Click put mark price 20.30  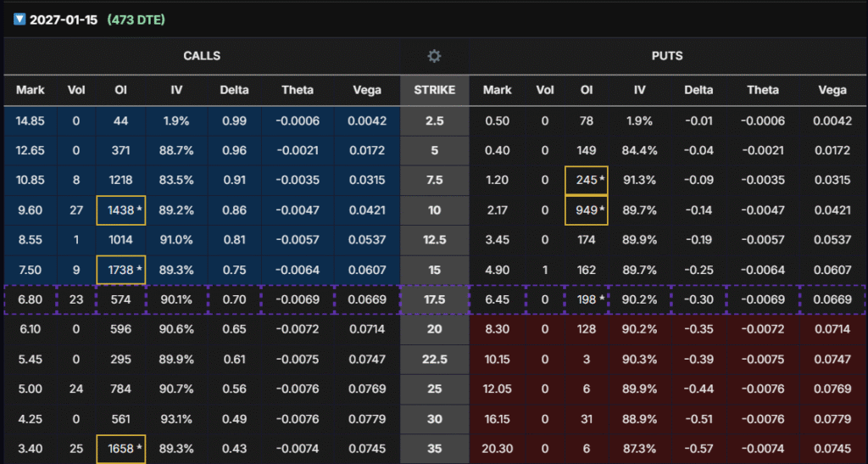(x=498, y=448)
